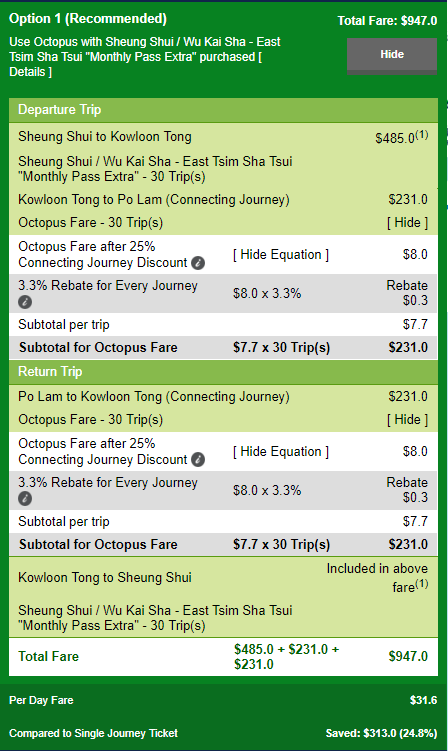This screenshot has width=448, height=751.
Task: Open the Details link for Monthly Pass Extra
Action: click(x=31, y=72)
